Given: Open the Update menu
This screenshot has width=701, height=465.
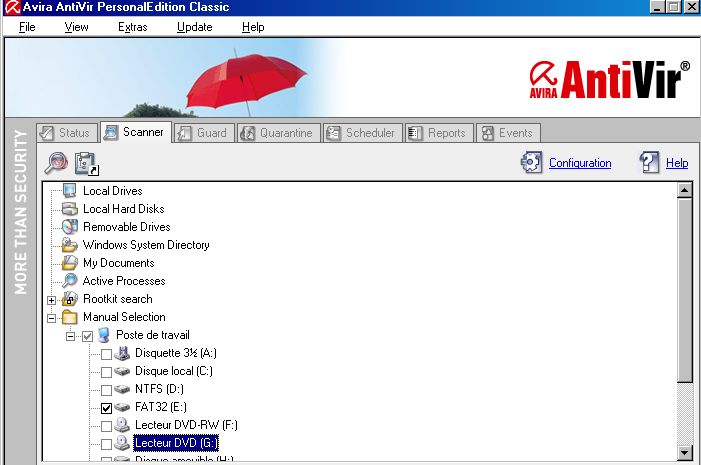Looking at the screenshot, I should click(194, 27).
